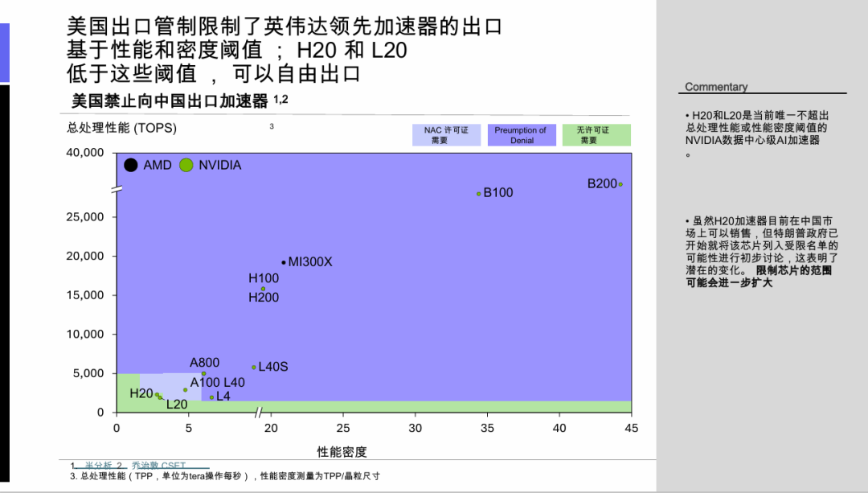The width and height of the screenshot is (868, 493).
Task: Click the 'NVIDIA' legend text
Action: [219, 165]
